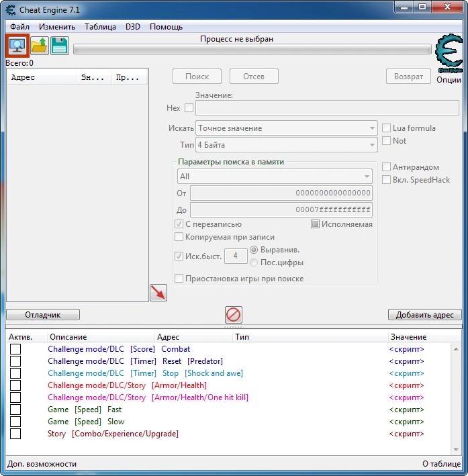Activate Story Combo/Experience/Upgrade checkbox

[x=15, y=434]
